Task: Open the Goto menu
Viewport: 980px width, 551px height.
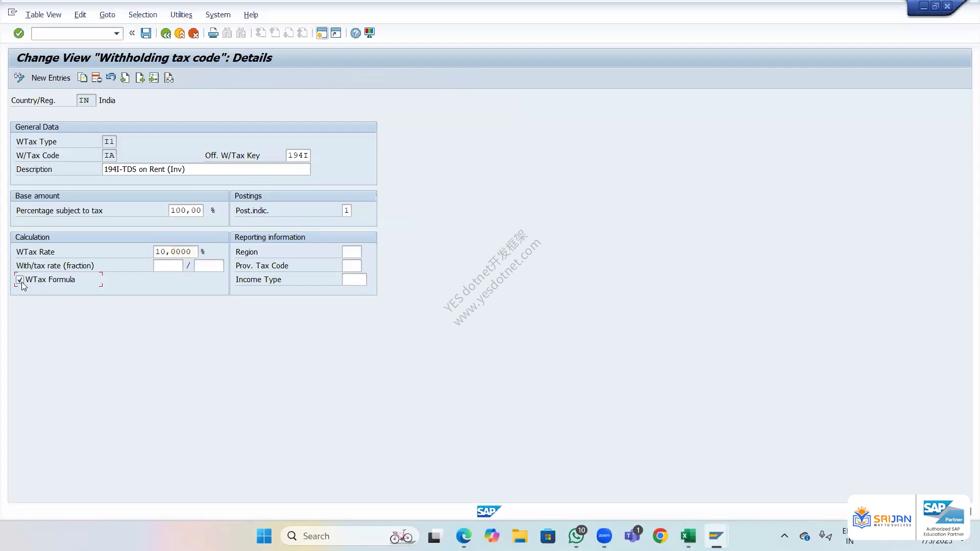Action: click(107, 15)
